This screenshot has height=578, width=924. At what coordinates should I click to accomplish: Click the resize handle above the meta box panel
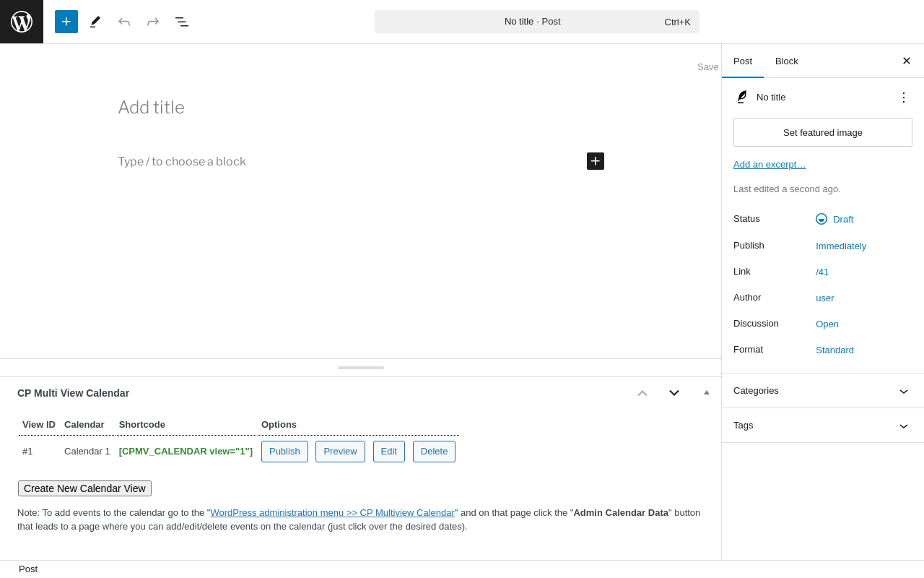coord(361,368)
